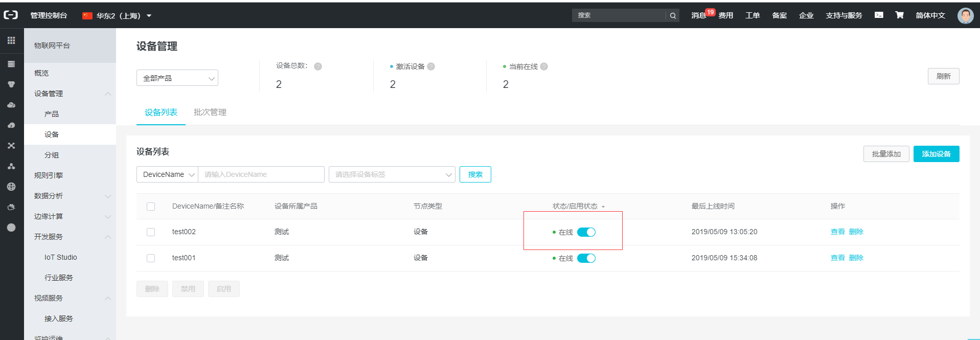This screenshot has height=340, width=980.
Task: Collapse the 视频服务 sidebar section
Action: (x=108, y=298)
